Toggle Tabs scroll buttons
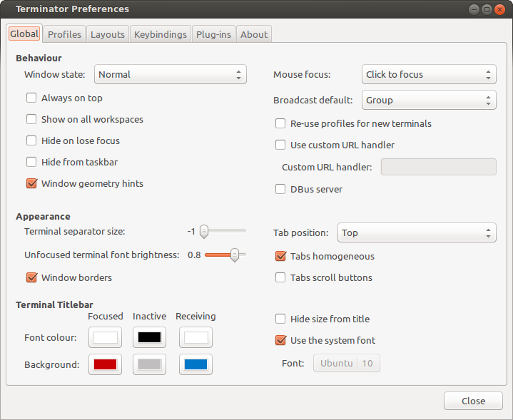Image resolution: width=513 pixels, height=420 pixels. click(x=280, y=277)
